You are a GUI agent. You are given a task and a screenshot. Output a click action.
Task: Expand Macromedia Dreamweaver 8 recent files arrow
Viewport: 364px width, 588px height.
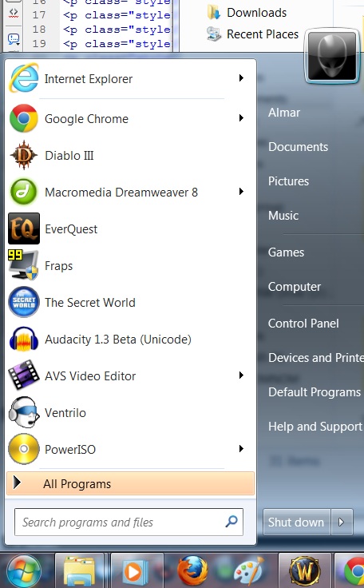[241, 192]
